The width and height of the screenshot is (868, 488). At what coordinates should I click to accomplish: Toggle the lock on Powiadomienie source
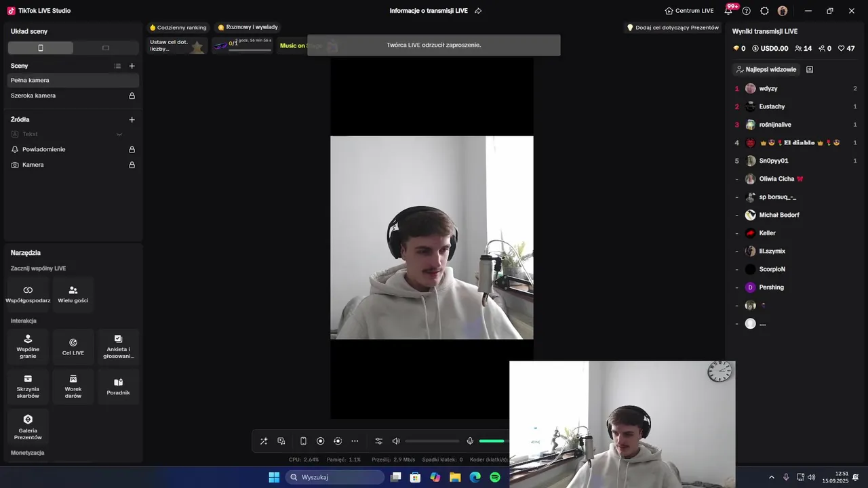point(132,149)
